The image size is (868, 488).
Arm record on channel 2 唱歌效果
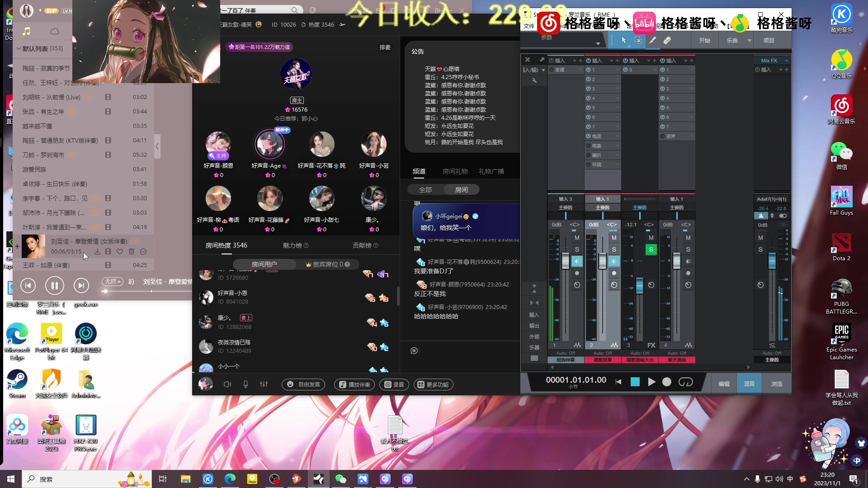614,273
